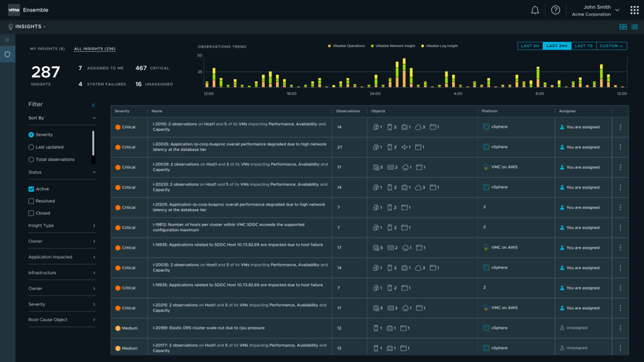Expand the left navigation sidebar
Image resolution: width=644 pixels, height=362 pixels.
click(x=8, y=40)
